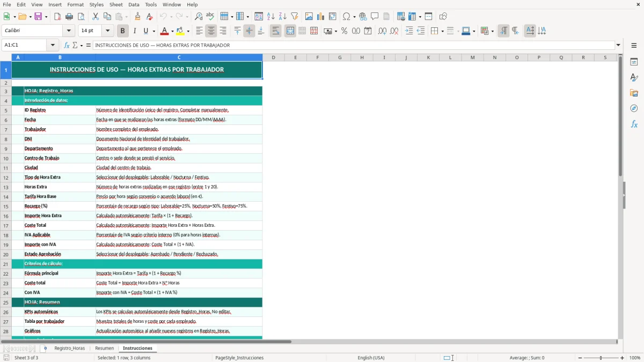Image resolution: width=644 pixels, height=362 pixels.
Task: Expand the font color dropdown arrow
Action: coord(172,31)
